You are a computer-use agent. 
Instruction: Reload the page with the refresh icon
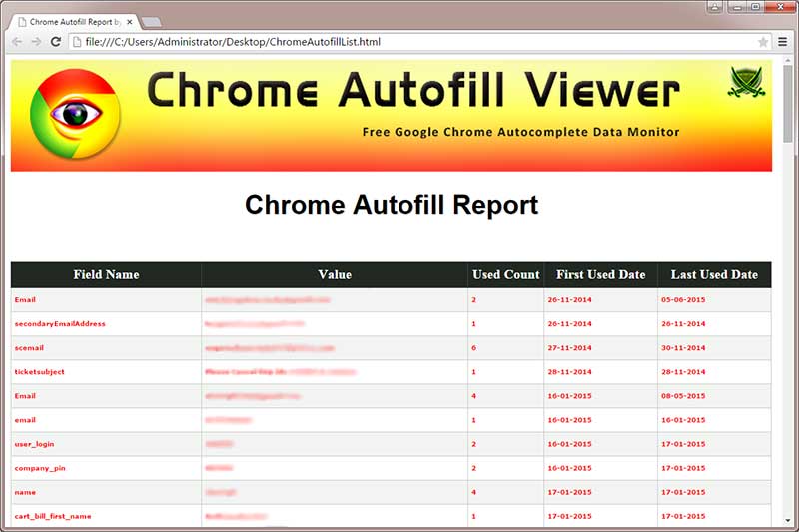click(x=56, y=42)
